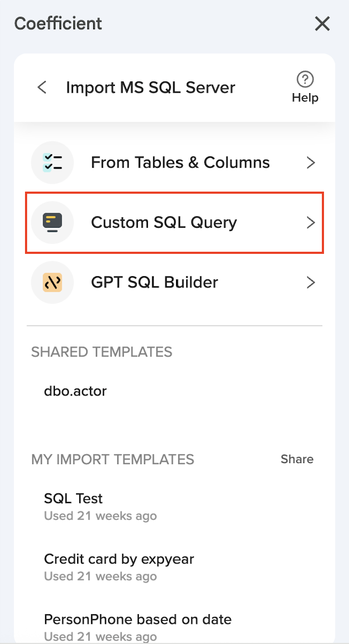Screen dimensions: 349x644
Task: Open the Credit card by expyear template
Action: pyautogui.click(x=119, y=559)
